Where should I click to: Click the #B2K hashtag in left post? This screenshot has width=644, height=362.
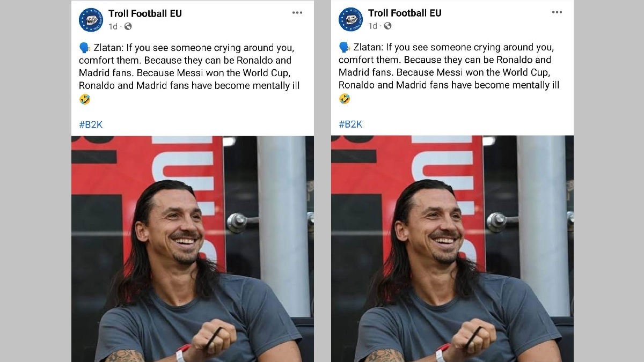coord(91,125)
